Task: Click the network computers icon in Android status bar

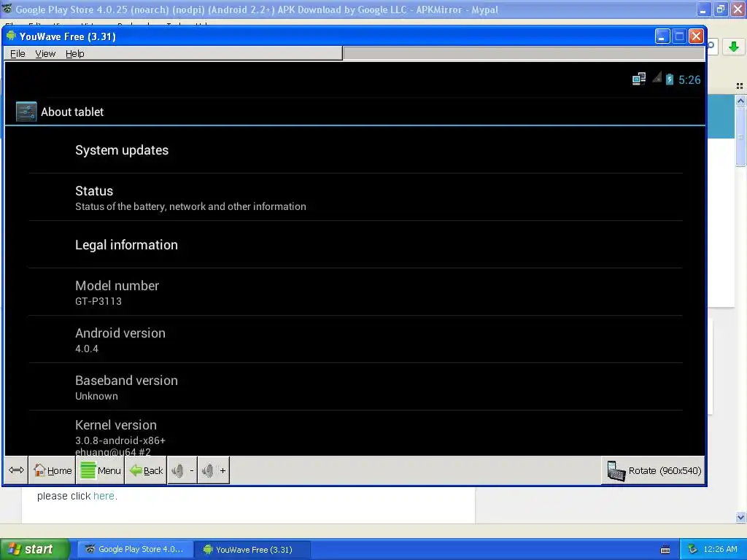Action: (639, 79)
